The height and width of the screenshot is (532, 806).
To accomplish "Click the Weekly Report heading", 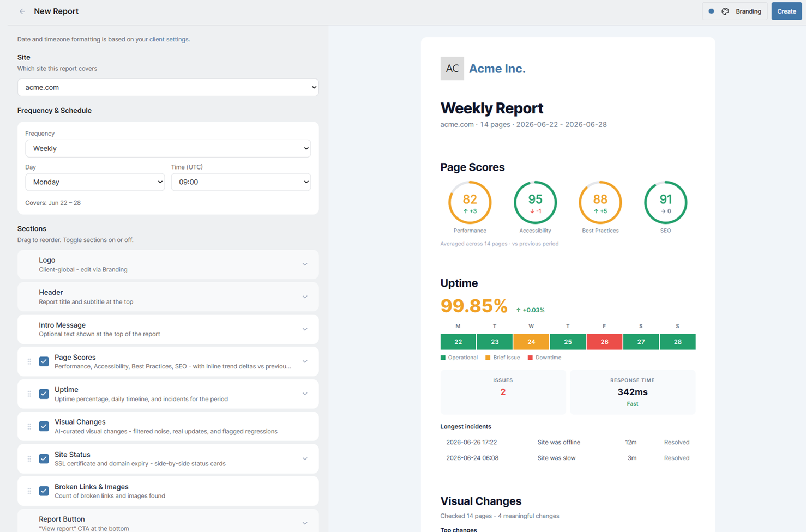I will pos(492,108).
